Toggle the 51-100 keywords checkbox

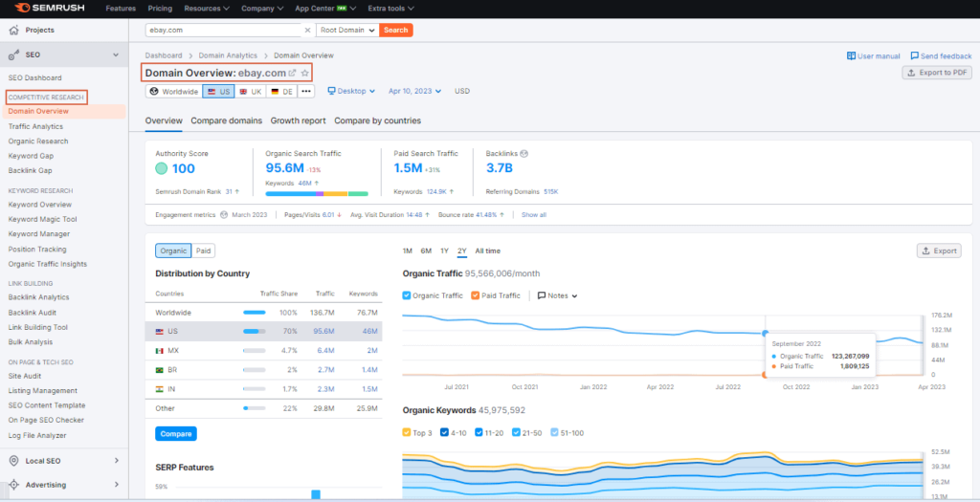click(554, 432)
